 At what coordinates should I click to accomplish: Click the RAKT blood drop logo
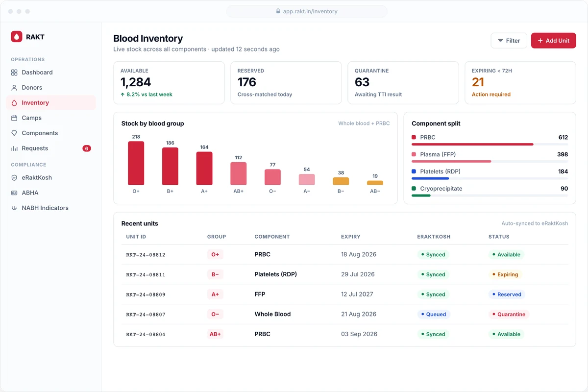pos(17,36)
